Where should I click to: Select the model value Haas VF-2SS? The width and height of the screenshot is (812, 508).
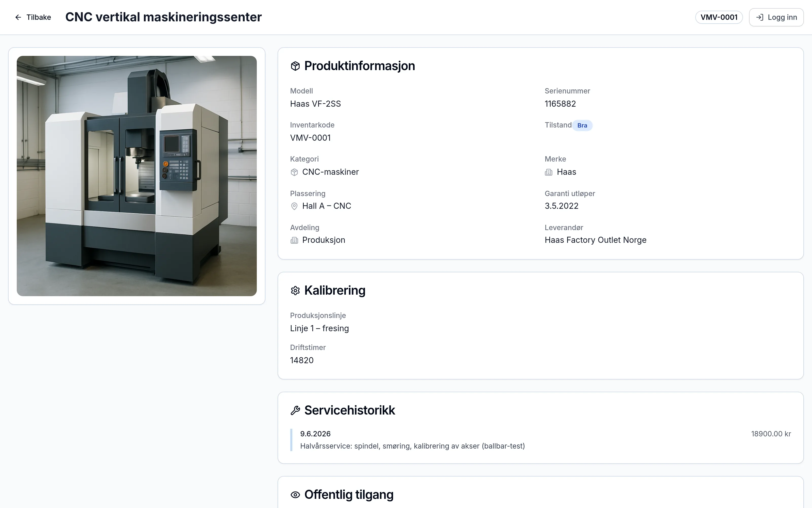click(315, 104)
